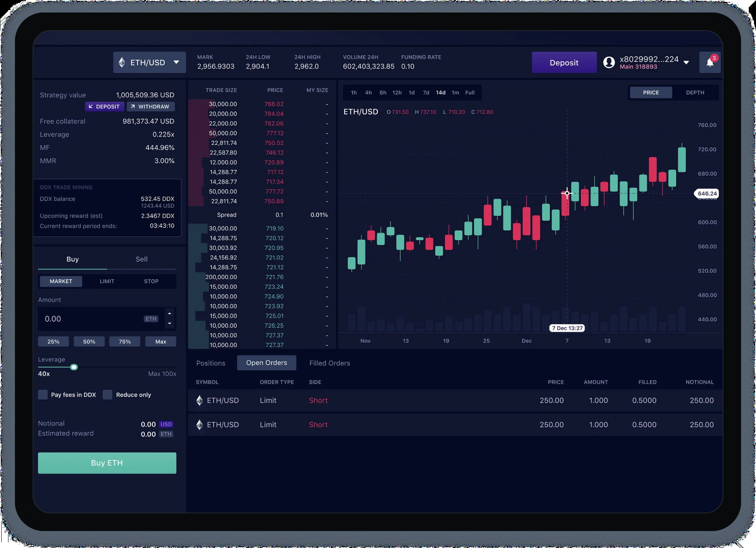Check the Reduce only option
The width and height of the screenshot is (756, 548).
(107, 395)
